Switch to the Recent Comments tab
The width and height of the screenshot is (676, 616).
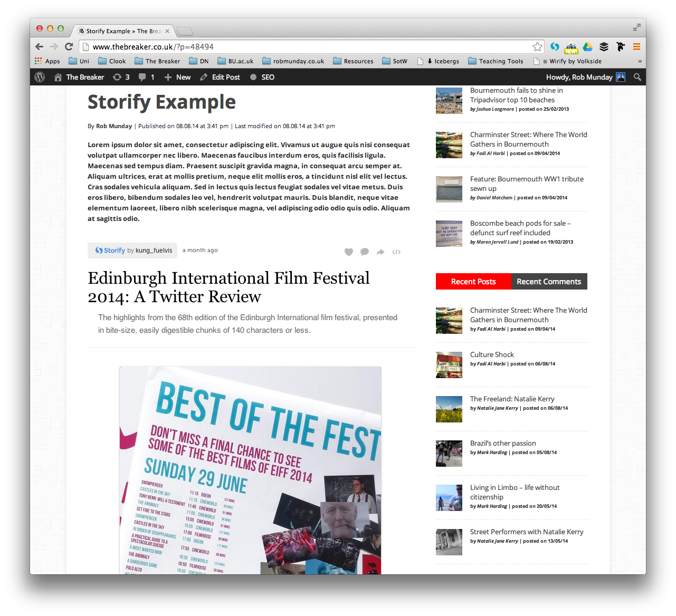[549, 282]
